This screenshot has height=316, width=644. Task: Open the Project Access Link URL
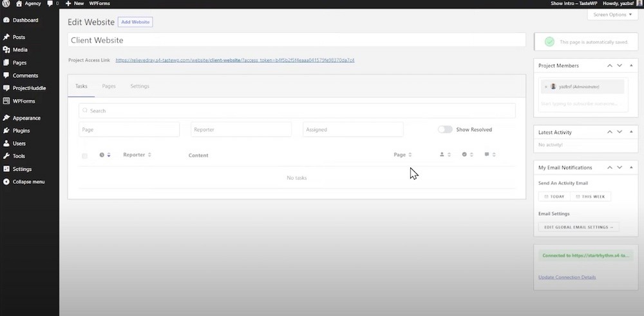tap(235, 60)
